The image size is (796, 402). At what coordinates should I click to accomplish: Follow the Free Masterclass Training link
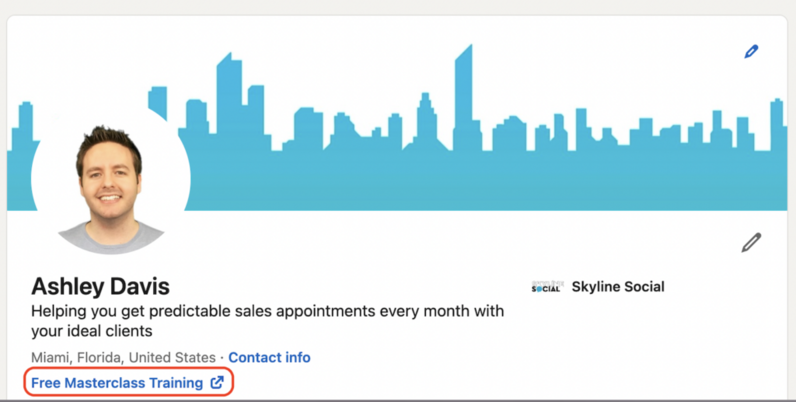coord(116,383)
